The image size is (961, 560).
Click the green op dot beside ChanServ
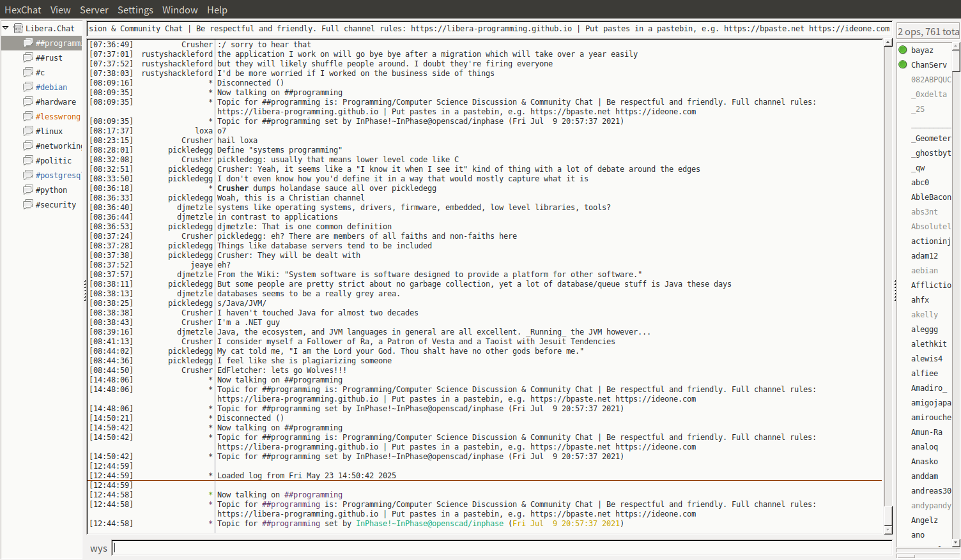click(x=903, y=64)
